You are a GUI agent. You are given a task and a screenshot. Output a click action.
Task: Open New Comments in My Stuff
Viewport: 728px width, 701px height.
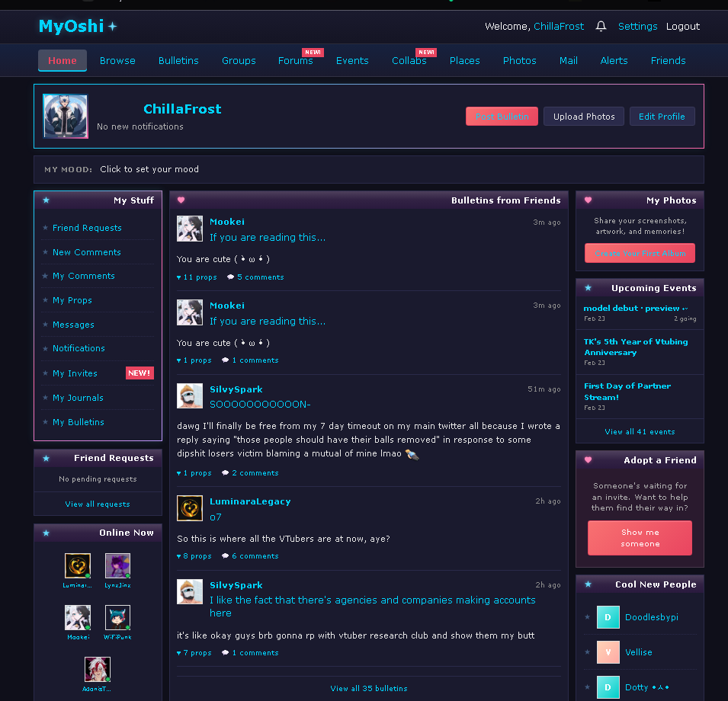tap(87, 252)
